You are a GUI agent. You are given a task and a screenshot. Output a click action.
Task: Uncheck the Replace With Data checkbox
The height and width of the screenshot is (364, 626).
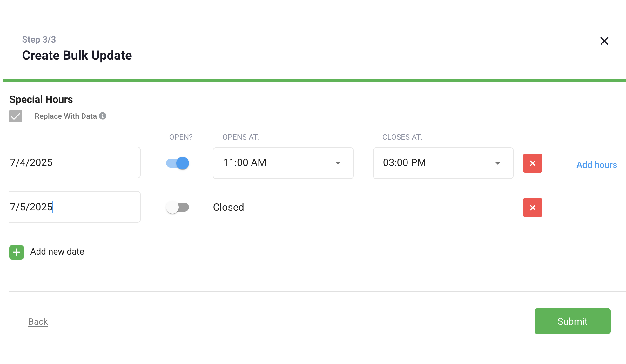point(16,116)
